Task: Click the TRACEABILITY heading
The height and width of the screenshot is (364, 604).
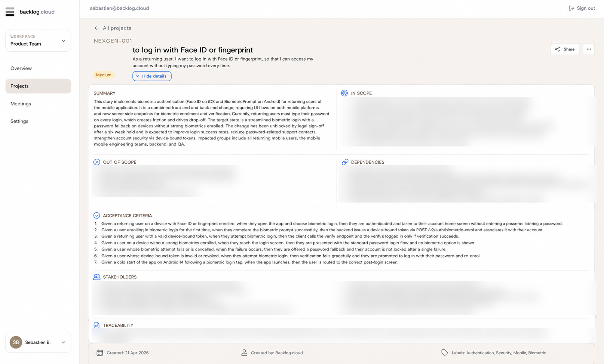Action: tap(118, 326)
